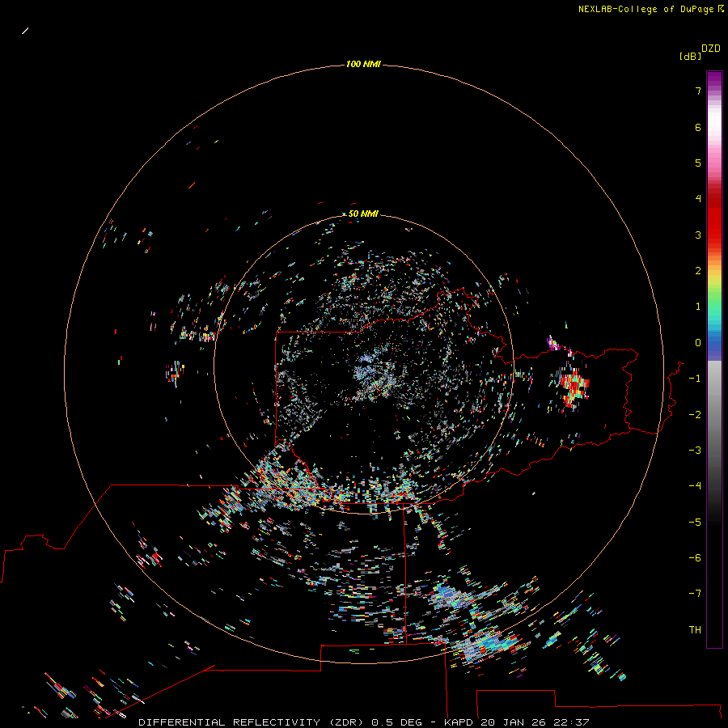Click the -6 value on colorbar scale
This screenshot has width=728, height=728.
[695, 558]
